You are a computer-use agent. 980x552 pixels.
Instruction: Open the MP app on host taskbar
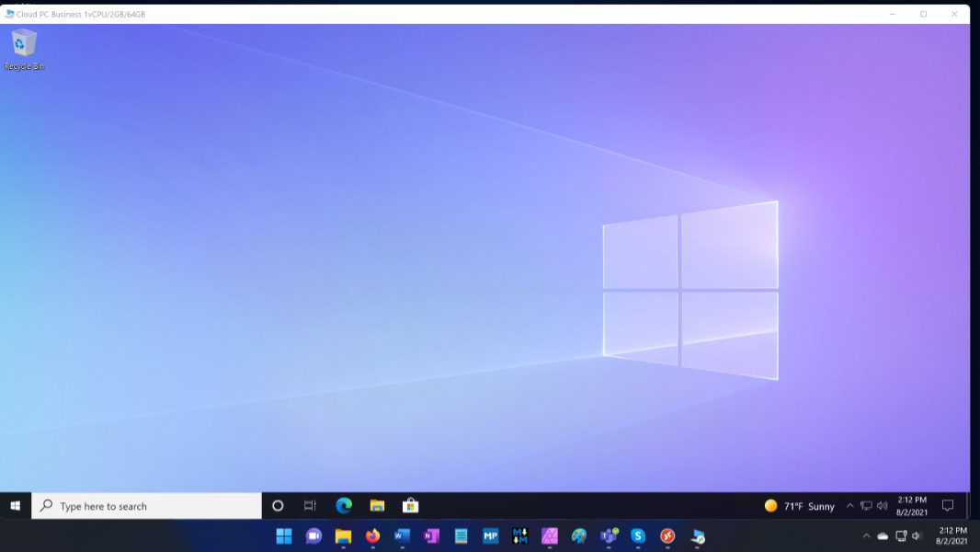click(x=490, y=535)
